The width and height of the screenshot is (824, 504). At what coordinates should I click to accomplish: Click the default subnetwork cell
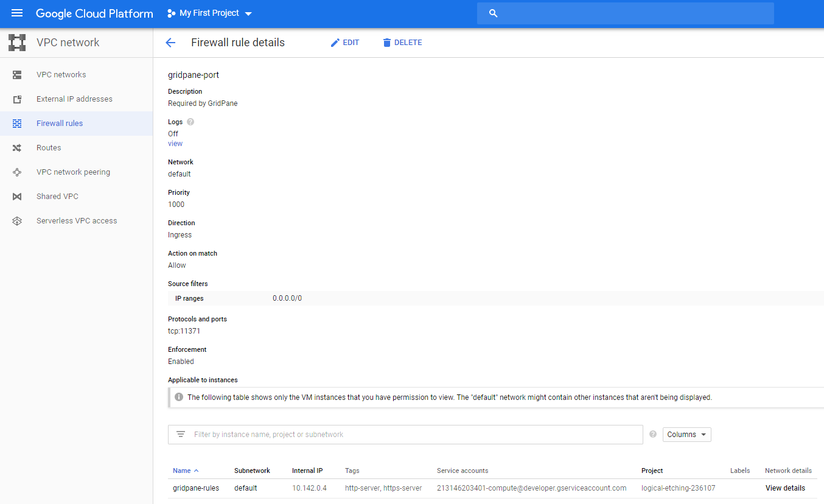(246, 488)
